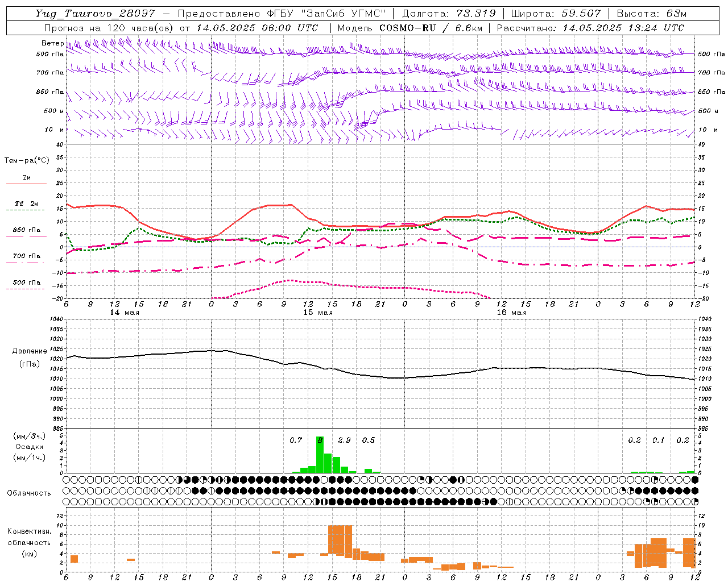Click the 0.1 precipitation amount

coord(658,440)
